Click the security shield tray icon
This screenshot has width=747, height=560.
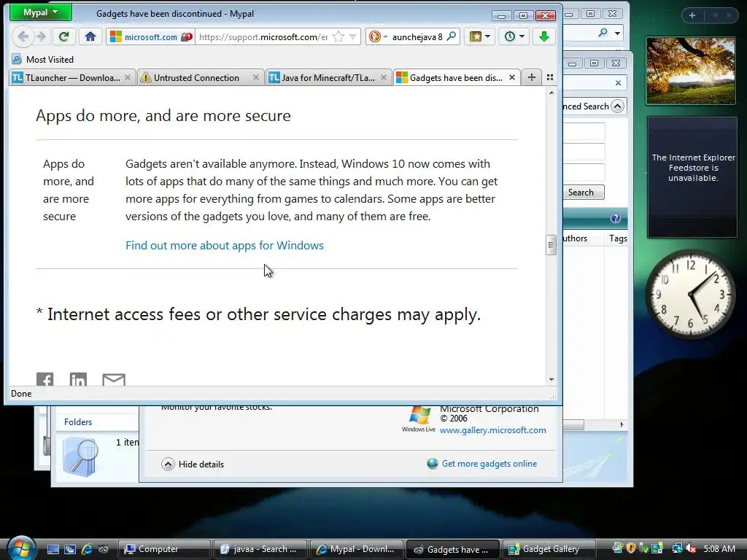point(631,548)
